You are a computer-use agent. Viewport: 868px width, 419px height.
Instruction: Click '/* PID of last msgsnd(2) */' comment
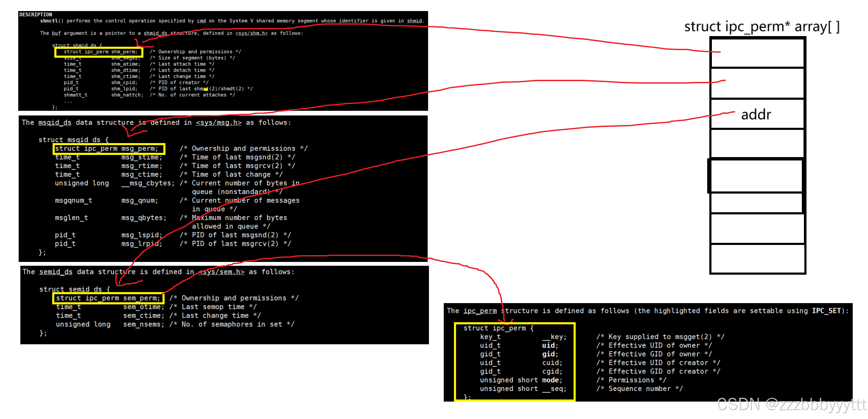point(235,235)
